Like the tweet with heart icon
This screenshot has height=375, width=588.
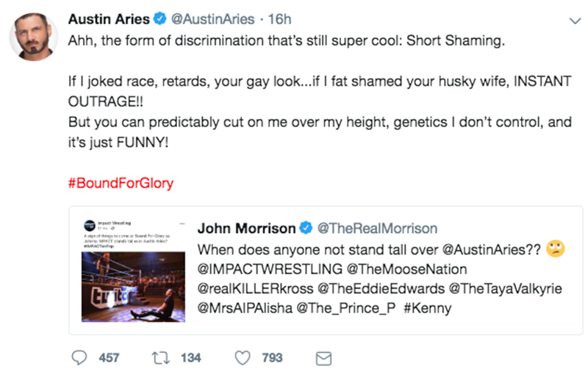[x=243, y=357]
